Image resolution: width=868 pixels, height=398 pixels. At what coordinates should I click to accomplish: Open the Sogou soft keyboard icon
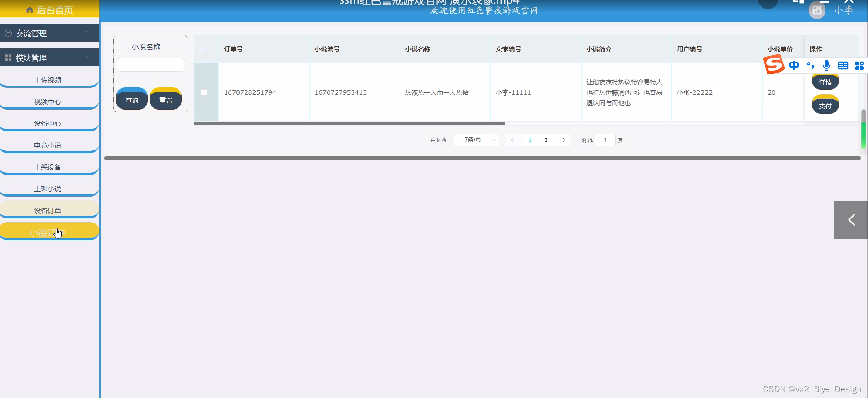point(843,65)
